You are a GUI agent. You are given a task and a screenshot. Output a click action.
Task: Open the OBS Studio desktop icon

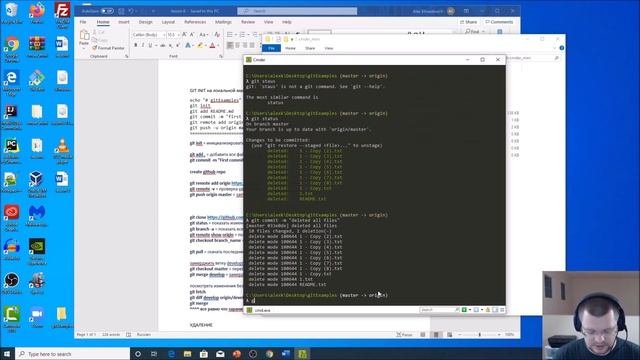11,283
